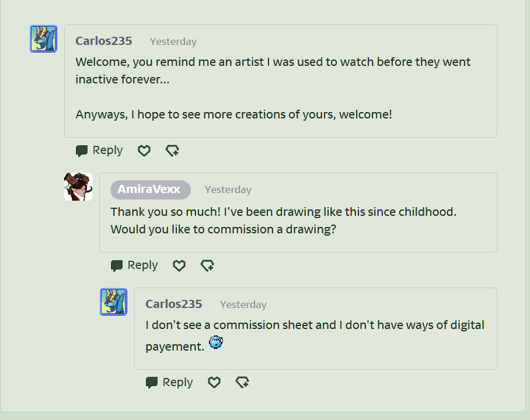Image resolution: width=530 pixels, height=420 pixels.
Task: Click AmiraVexx's avatar picture
Action: [78, 187]
